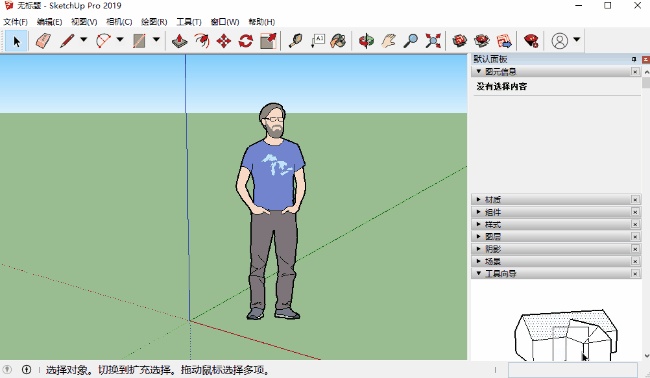Close the 样式 panel
Image resolution: width=650 pixels, height=378 pixels.
point(635,224)
